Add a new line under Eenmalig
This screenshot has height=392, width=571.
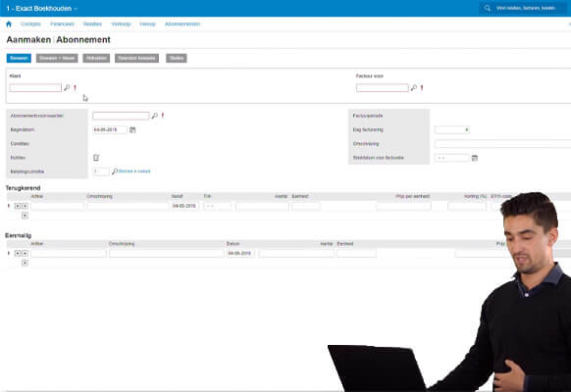(x=25, y=263)
